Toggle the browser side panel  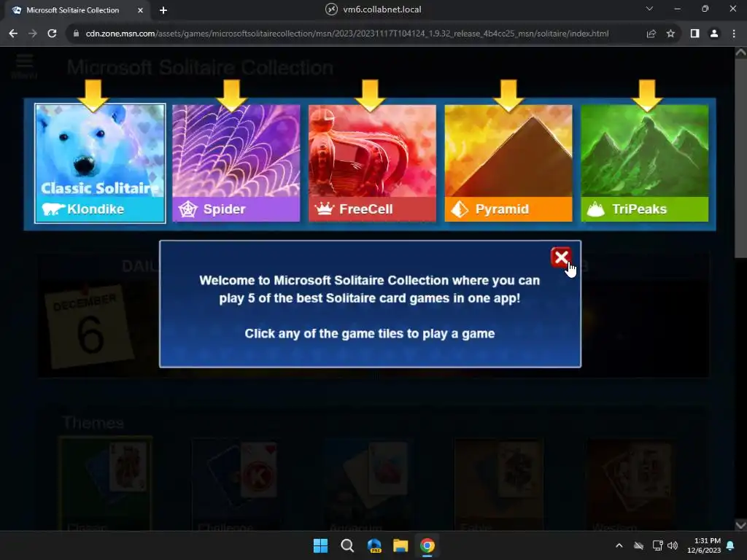694,34
